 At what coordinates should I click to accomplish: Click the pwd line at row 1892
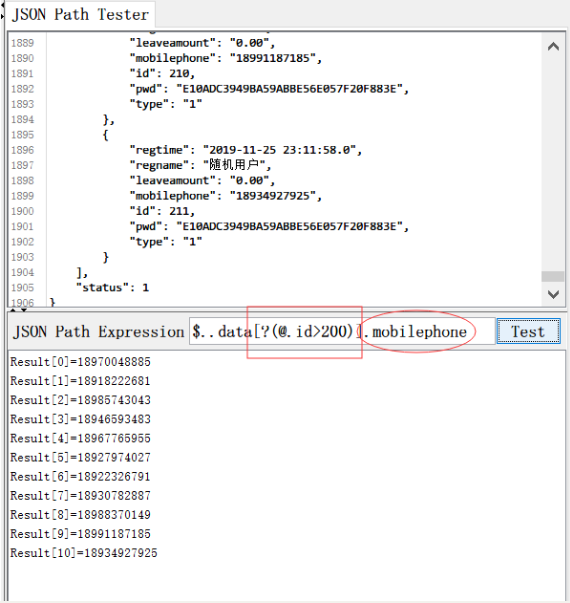(269, 89)
